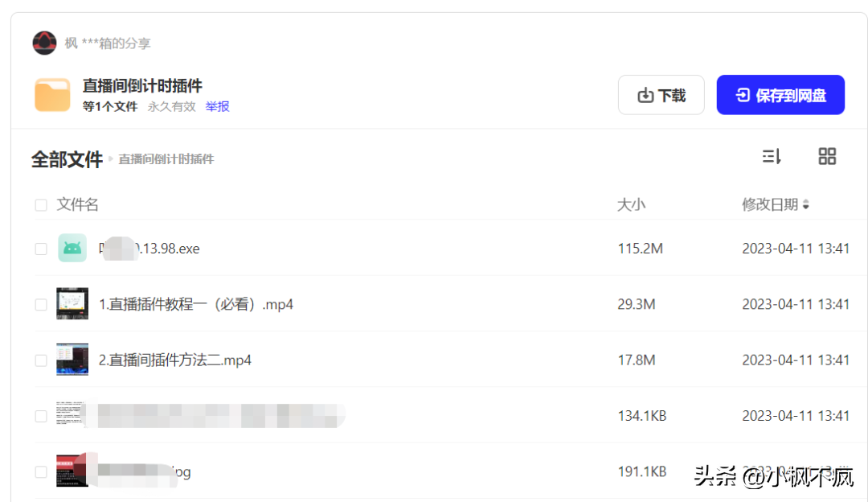Screen dimensions: 868x502
Task: Click the yellow shared folder icon
Action: point(52,95)
